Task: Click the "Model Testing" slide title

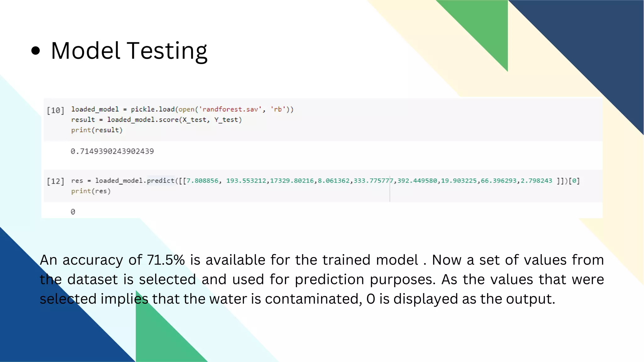Action: pyautogui.click(x=129, y=51)
